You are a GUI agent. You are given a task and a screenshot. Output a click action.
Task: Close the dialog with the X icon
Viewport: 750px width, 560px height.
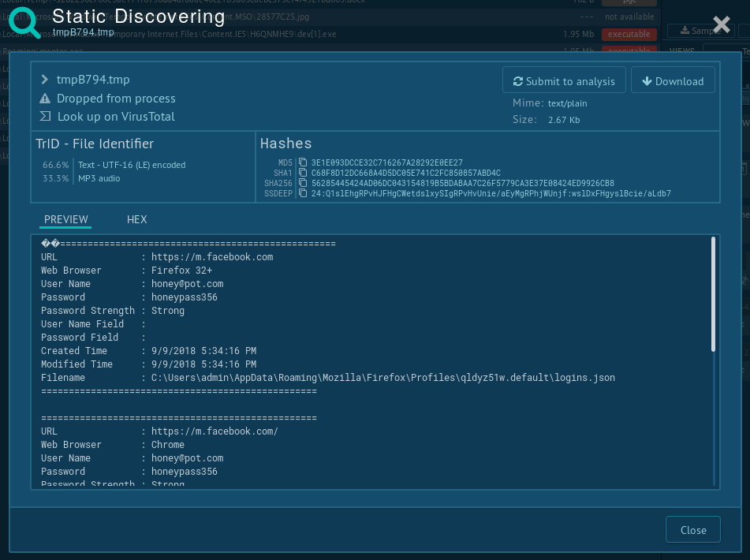(721, 24)
